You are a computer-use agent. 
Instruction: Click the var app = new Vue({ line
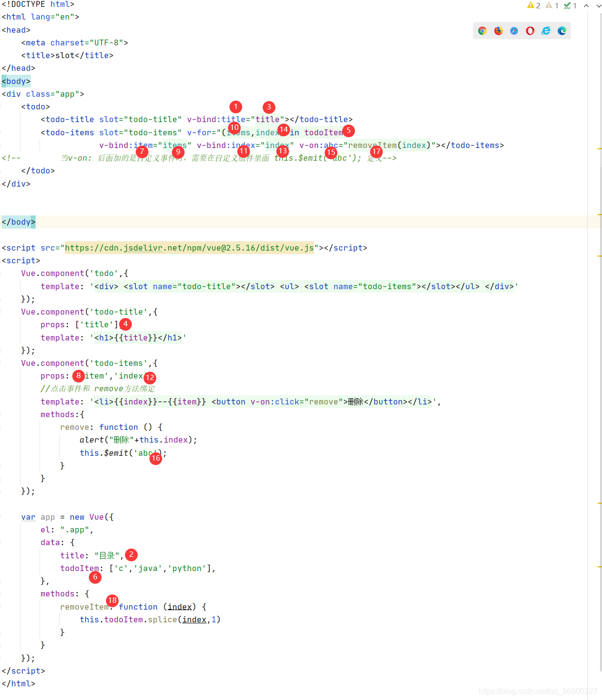tap(67, 517)
